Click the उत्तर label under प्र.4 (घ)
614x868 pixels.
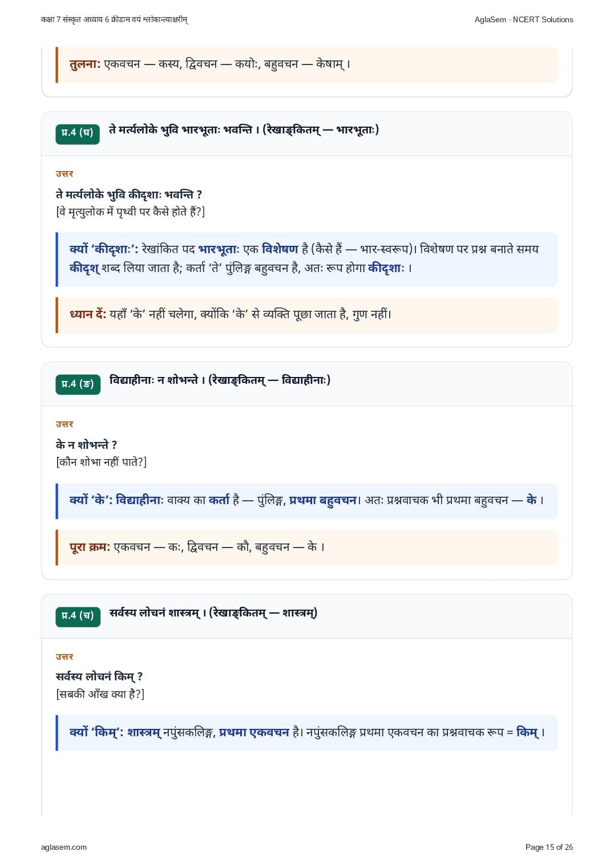64,173
